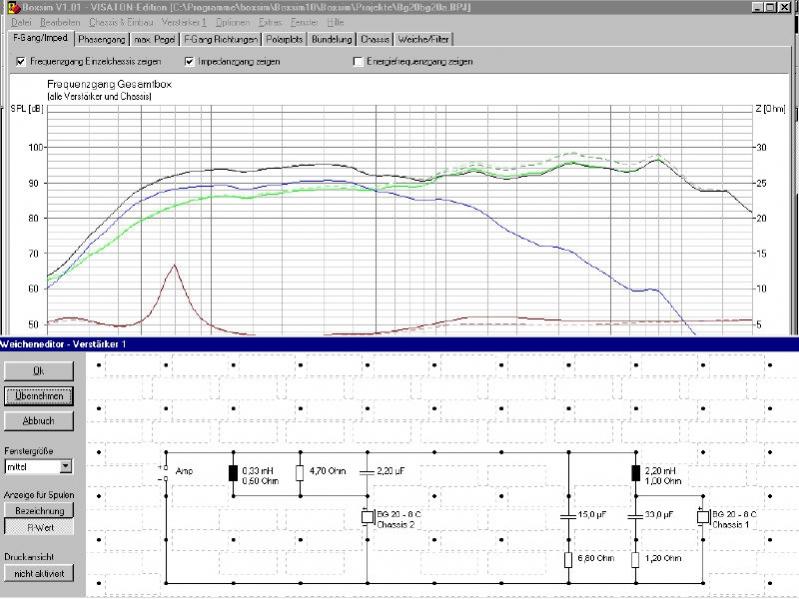Switch to the Phasengang tab

pos(104,40)
